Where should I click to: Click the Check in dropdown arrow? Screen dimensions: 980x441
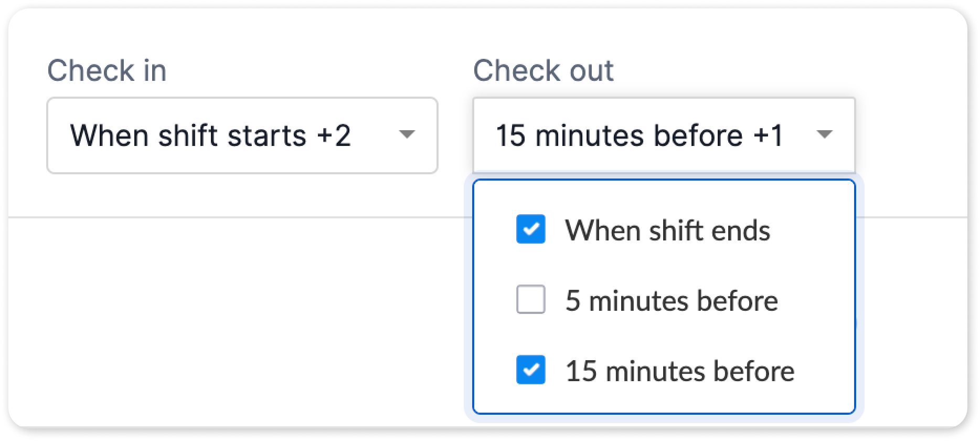pos(407,135)
